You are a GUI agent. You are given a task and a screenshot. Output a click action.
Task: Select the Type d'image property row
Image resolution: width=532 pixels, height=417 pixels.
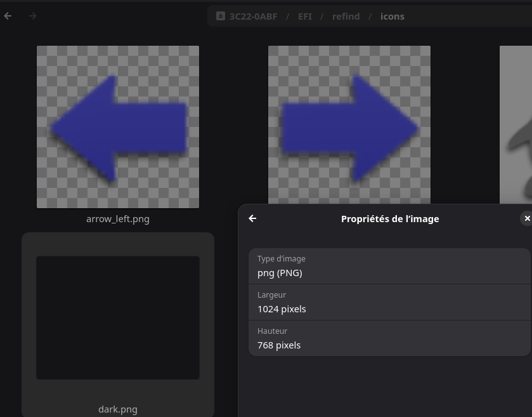click(x=389, y=266)
